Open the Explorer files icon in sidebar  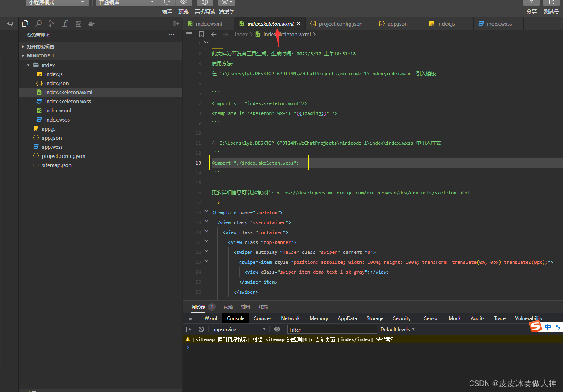pyautogui.click(x=25, y=24)
